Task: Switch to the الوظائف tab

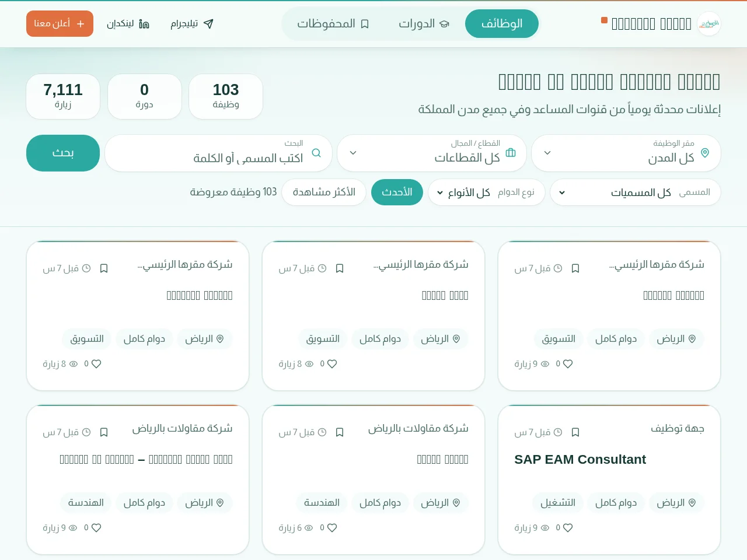Action: [502, 24]
